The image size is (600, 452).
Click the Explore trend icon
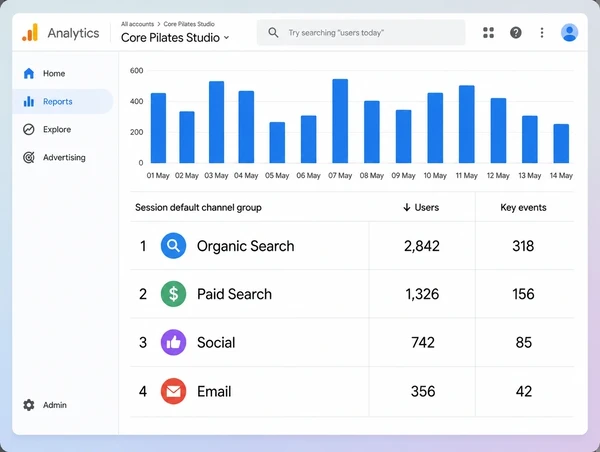click(x=29, y=129)
